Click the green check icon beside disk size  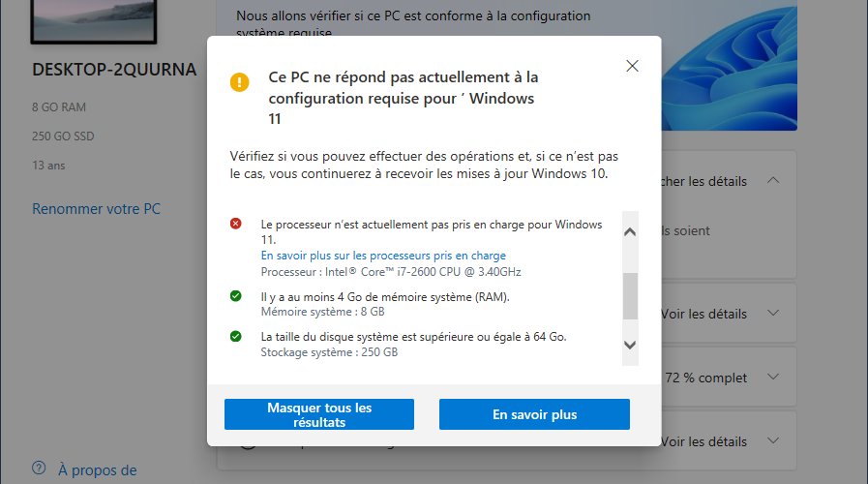pos(236,336)
